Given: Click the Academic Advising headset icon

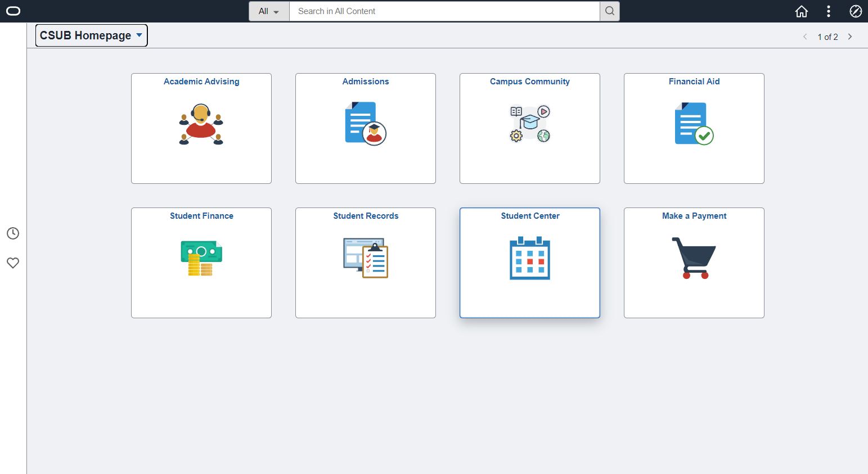Looking at the screenshot, I should click(201, 124).
